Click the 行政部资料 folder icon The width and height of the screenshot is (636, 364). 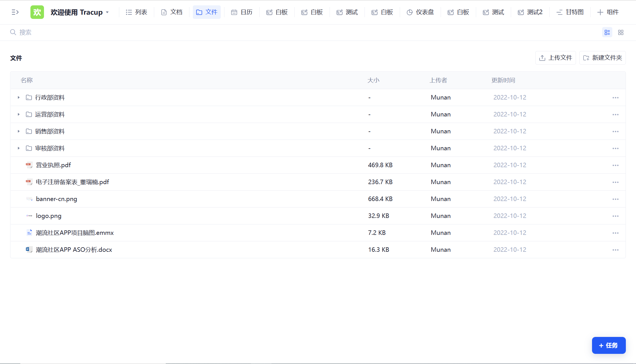point(29,98)
